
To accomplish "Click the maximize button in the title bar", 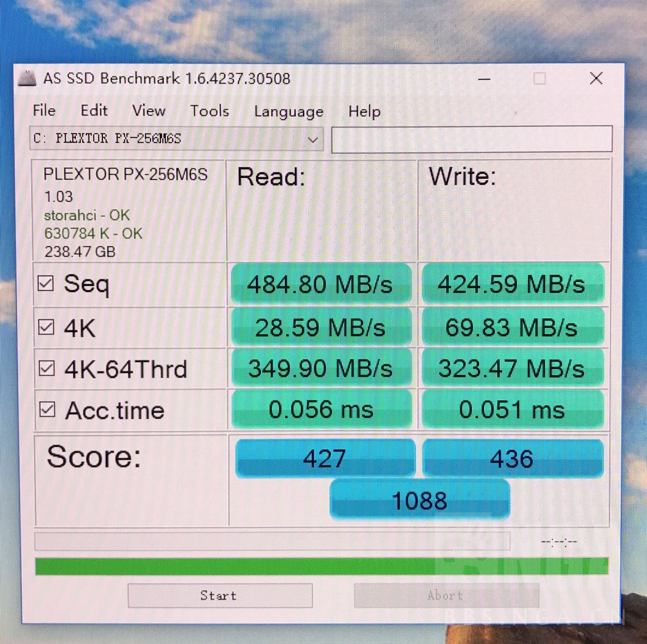I will click(x=539, y=79).
